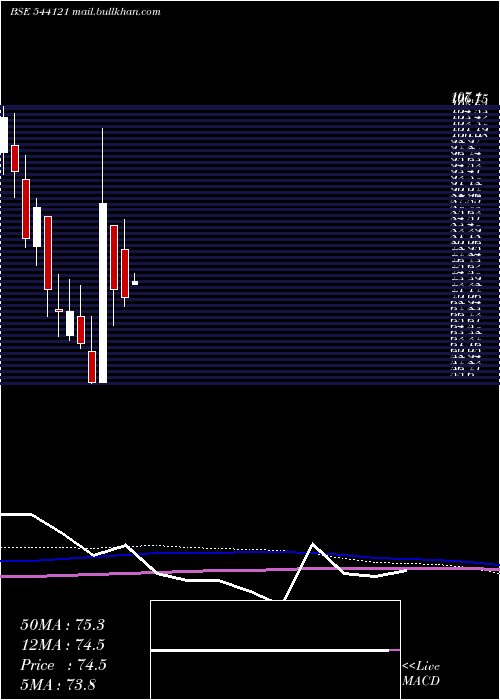Click the 50MA : 75.3 label
500x700 pixels.
pyautogui.click(x=62, y=625)
